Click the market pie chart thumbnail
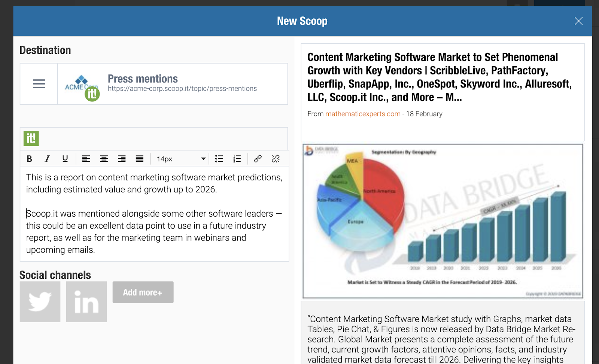 [443, 221]
